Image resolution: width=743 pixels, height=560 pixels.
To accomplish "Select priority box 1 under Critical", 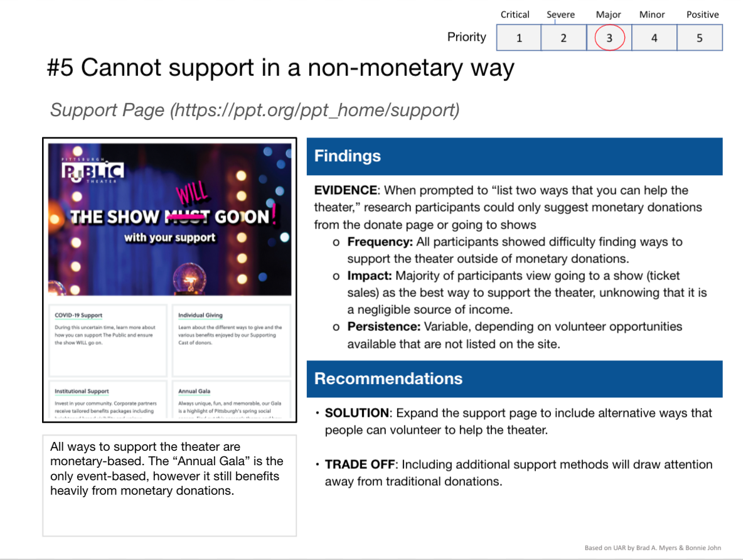I will [519, 38].
